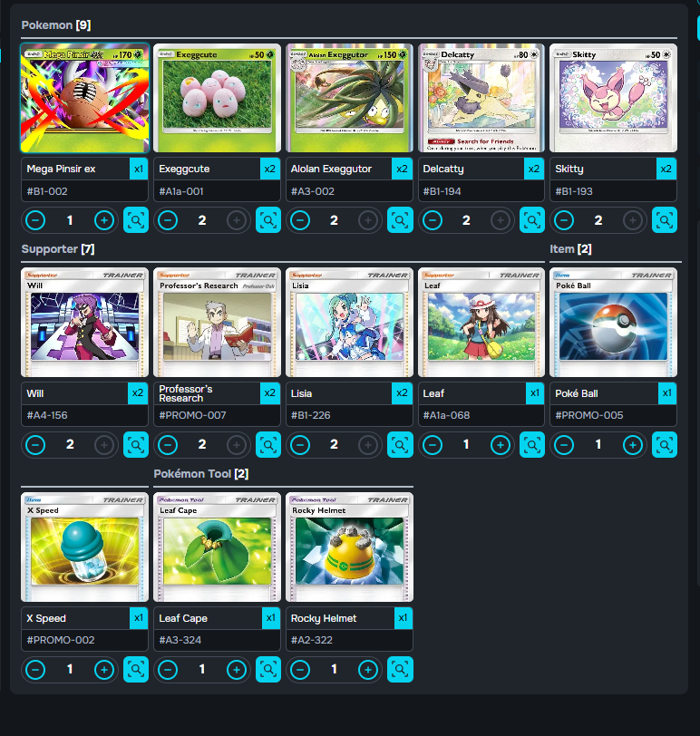
Task: Inspect Exeggcute card with magnifier icon
Action: coord(268,220)
